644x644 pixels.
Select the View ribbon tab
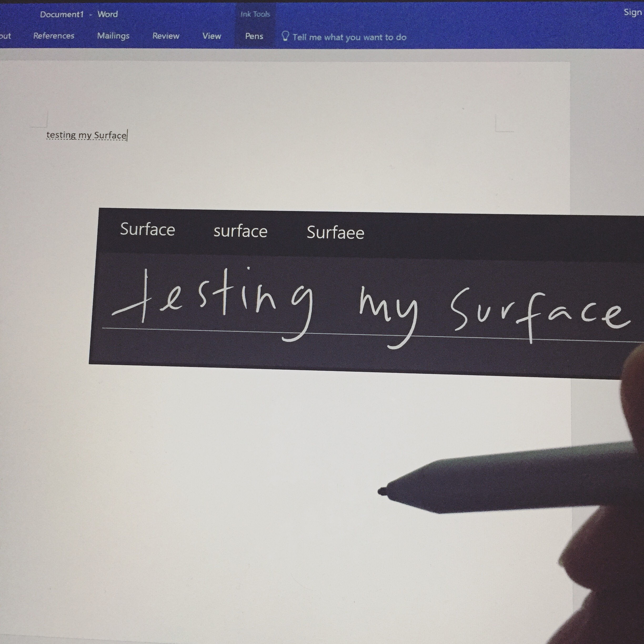coord(212,36)
